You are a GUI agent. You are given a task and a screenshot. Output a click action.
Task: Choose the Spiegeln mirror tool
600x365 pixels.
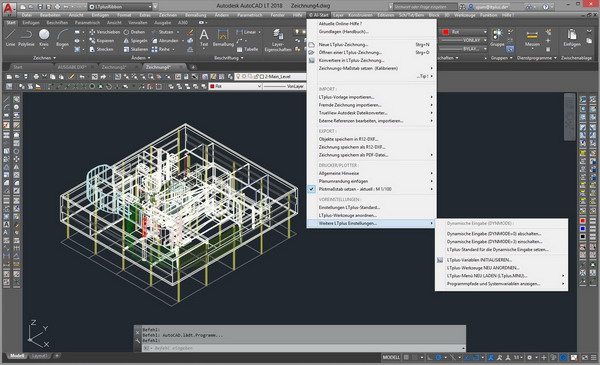(x=135, y=41)
